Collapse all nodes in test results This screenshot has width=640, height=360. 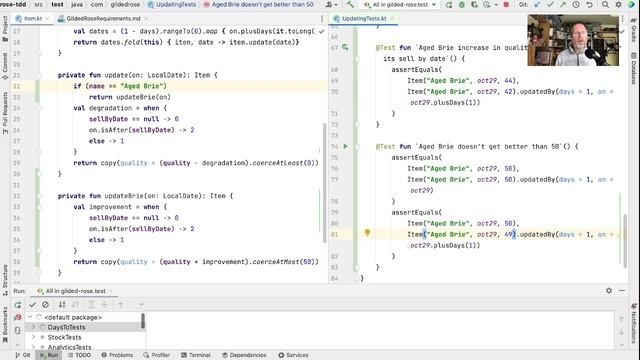(x=104, y=304)
